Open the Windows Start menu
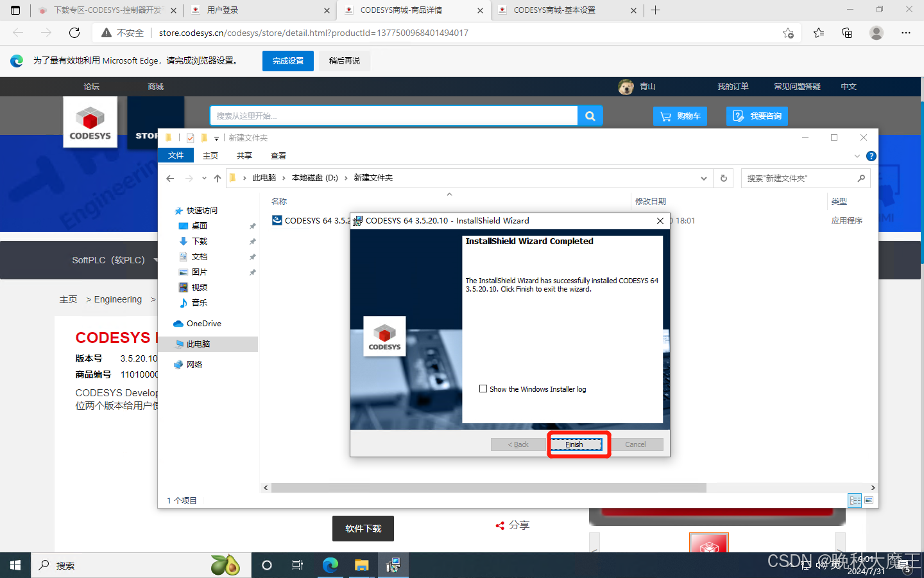 [15, 565]
